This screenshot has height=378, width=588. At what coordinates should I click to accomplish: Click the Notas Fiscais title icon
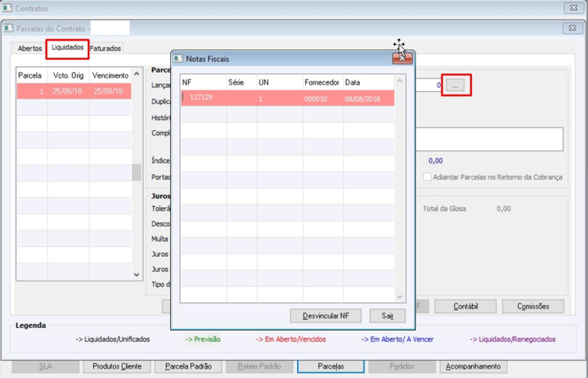point(178,59)
